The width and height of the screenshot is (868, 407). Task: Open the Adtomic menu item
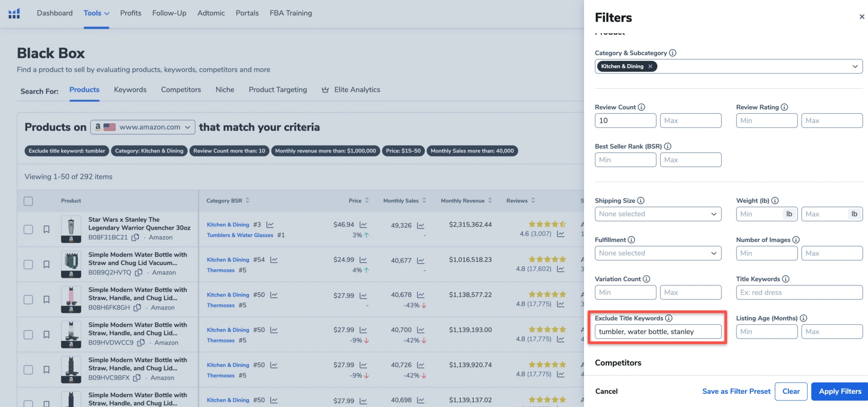coord(211,13)
